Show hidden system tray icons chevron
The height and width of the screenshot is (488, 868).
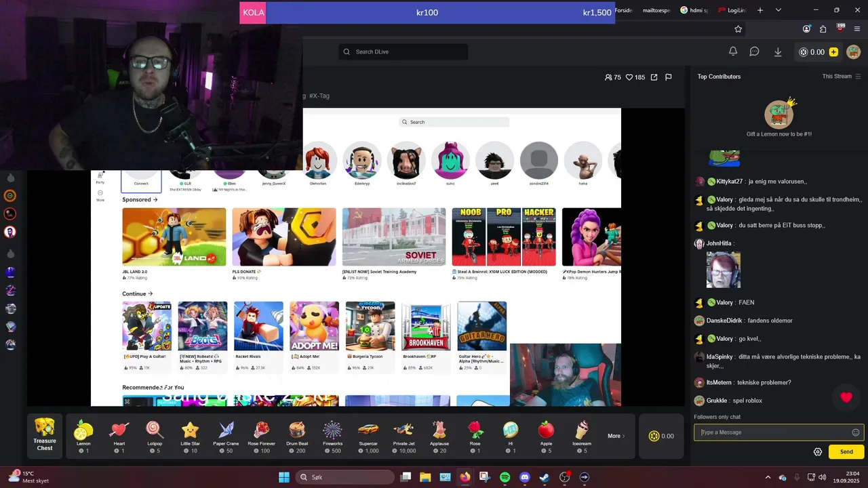point(768,477)
